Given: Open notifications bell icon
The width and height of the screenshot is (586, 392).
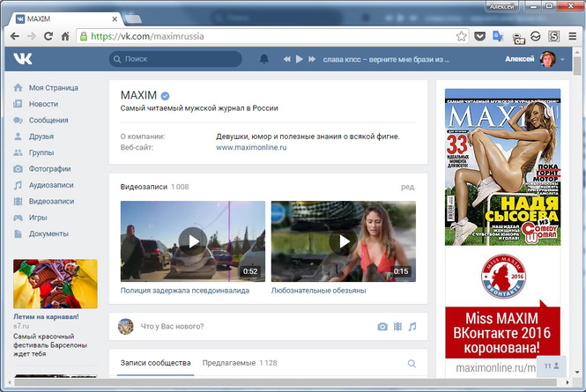Looking at the screenshot, I should (x=264, y=59).
